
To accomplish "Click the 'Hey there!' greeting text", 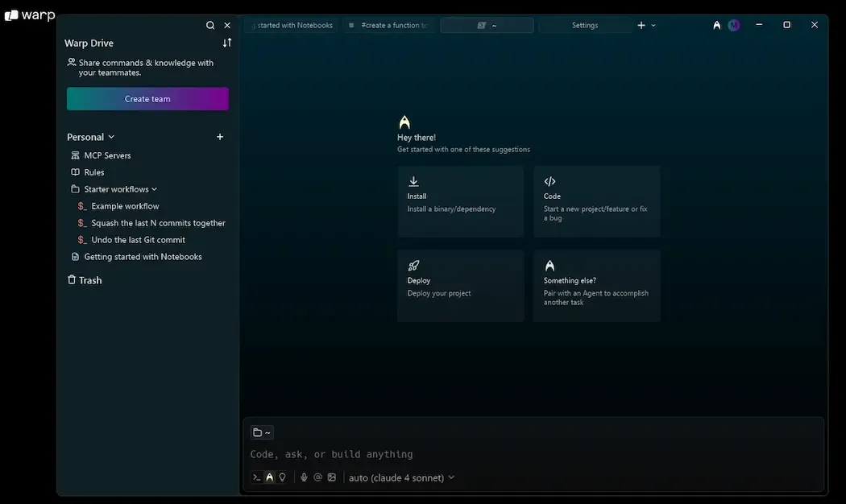I will (417, 138).
